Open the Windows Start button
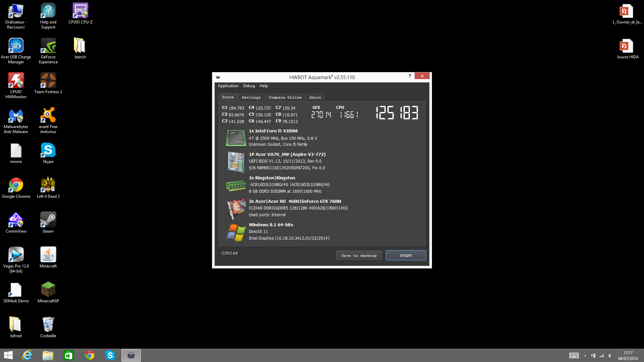644x362 pixels. click(x=8, y=355)
